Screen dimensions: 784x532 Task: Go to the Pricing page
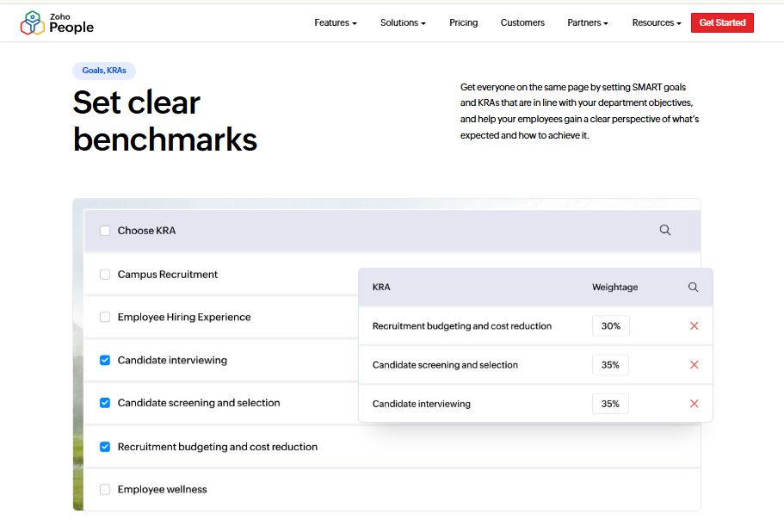(464, 22)
